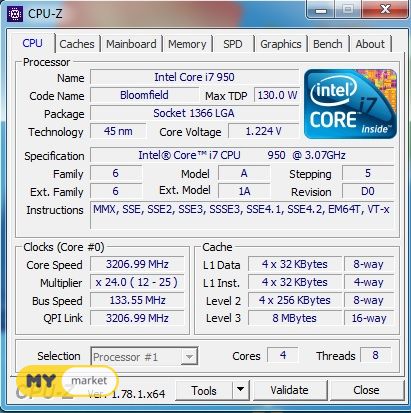Click the Validate button

289,390
